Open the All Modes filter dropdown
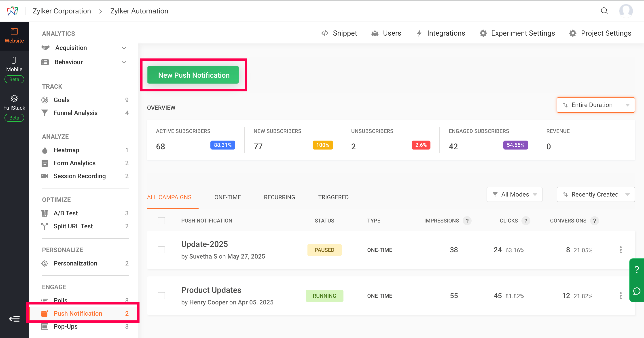The height and width of the screenshot is (338, 644). pyautogui.click(x=514, y=194)
